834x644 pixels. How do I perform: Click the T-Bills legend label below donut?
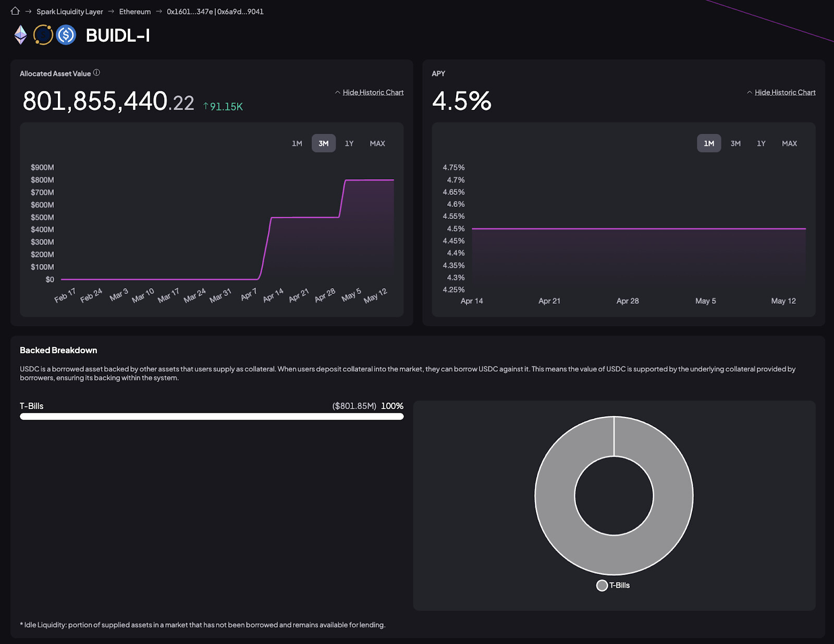620,585
